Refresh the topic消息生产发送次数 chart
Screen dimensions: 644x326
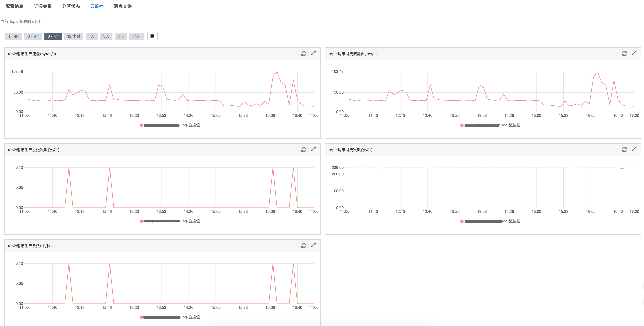pos(304,150)
